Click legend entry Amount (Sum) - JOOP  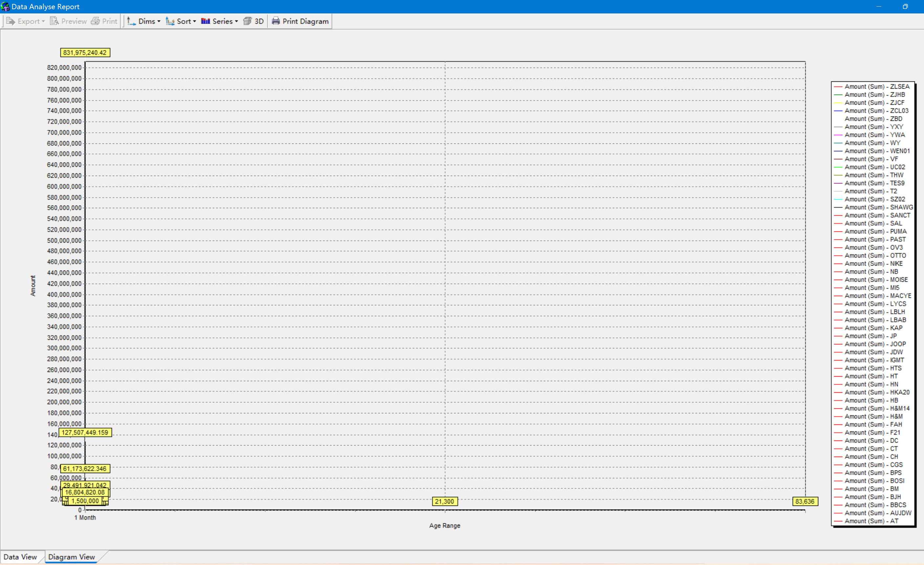[870, 344]
